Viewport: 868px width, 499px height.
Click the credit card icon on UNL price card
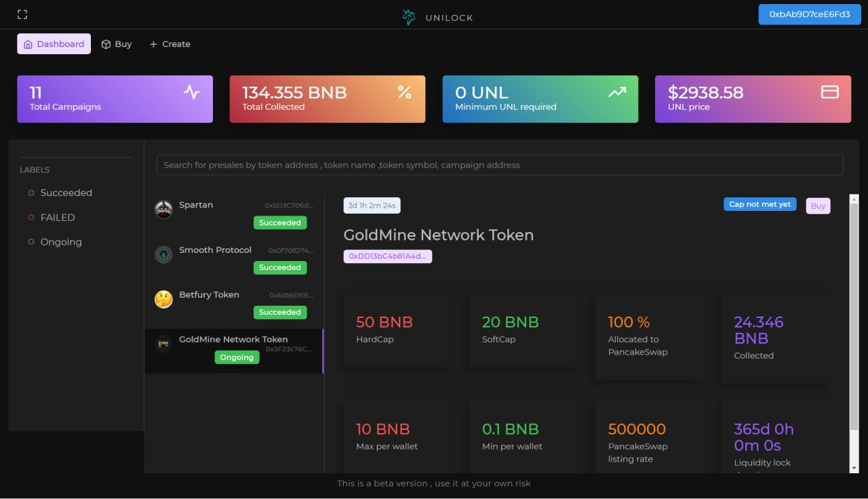coord(830,92)
